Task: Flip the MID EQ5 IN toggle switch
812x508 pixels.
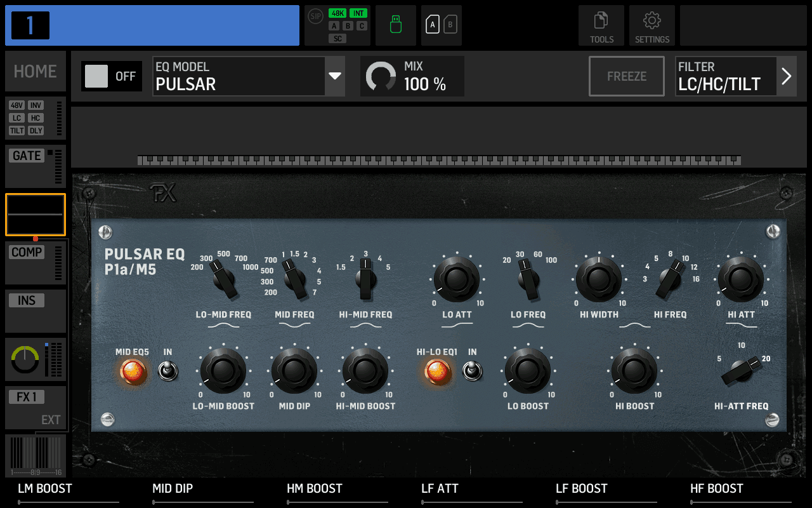Action: (x=167, y=371)
